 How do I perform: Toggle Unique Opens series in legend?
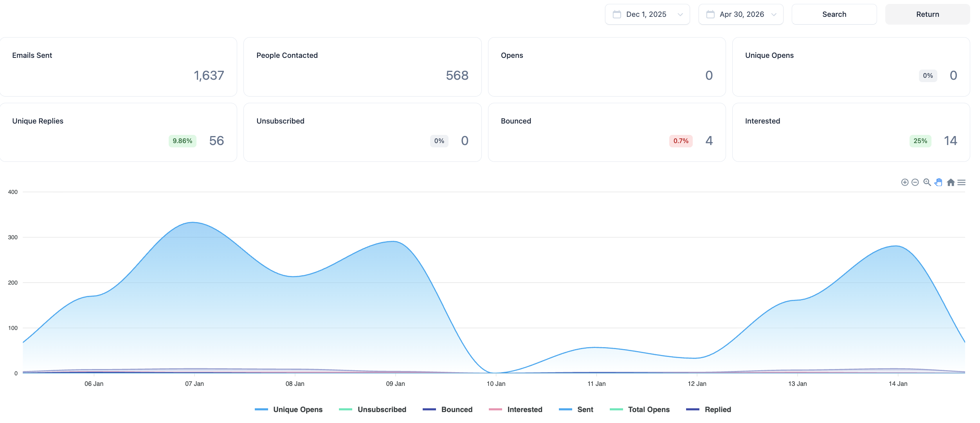pos(288,409)
